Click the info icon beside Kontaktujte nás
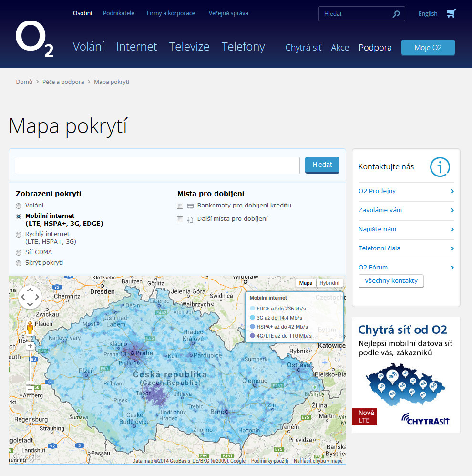Screen dimensions: 472x476 (440, 166)
